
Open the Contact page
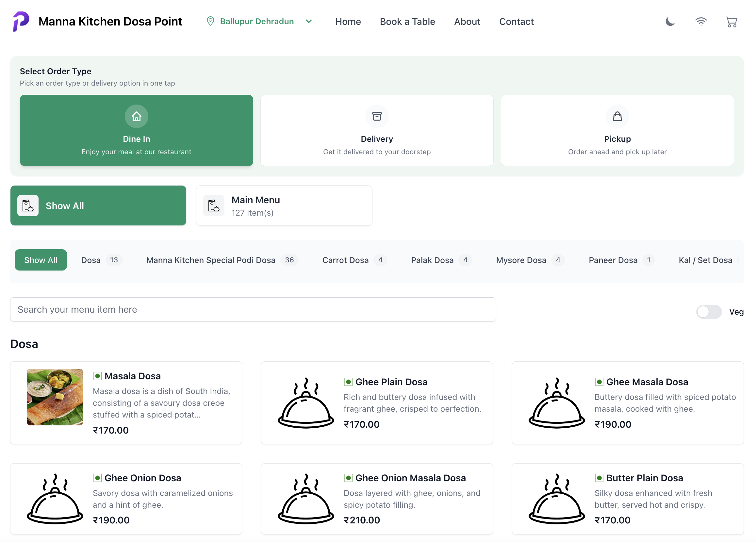click(516, 22)
